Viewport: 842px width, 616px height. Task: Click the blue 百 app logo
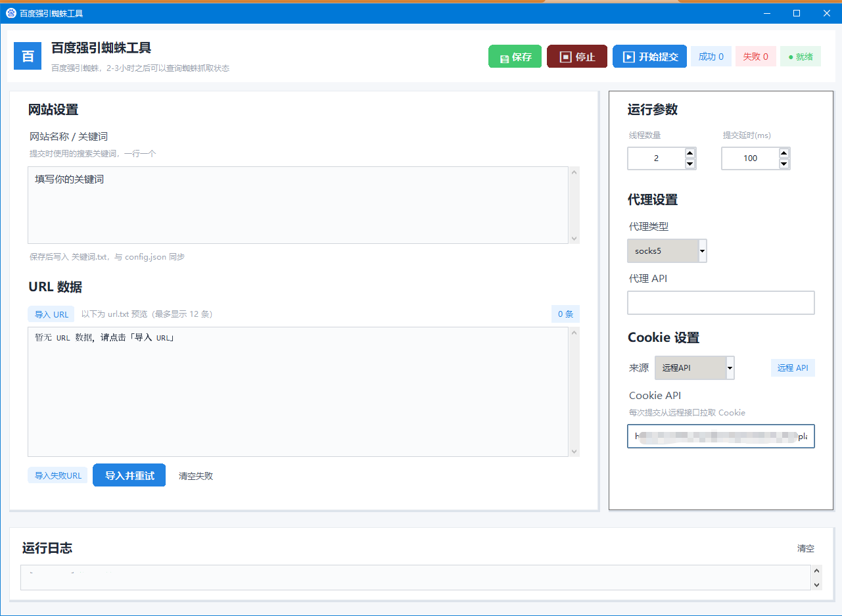[x=28, y=56]
